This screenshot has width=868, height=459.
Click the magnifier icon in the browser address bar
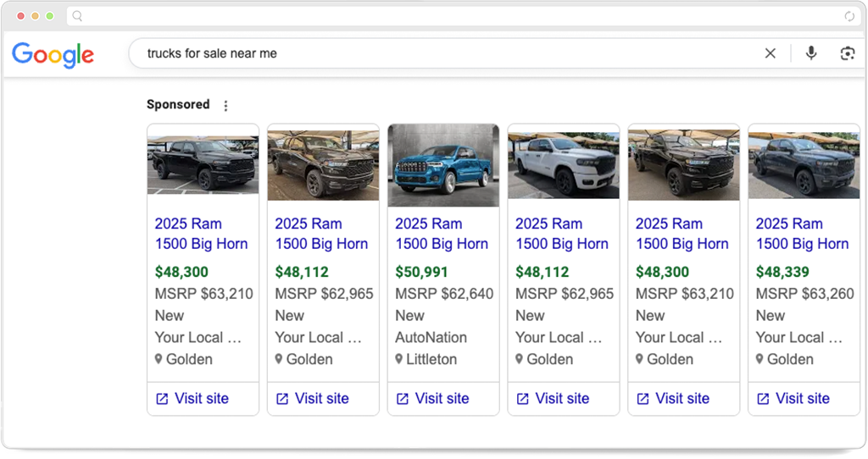click(x=77, y=16)
